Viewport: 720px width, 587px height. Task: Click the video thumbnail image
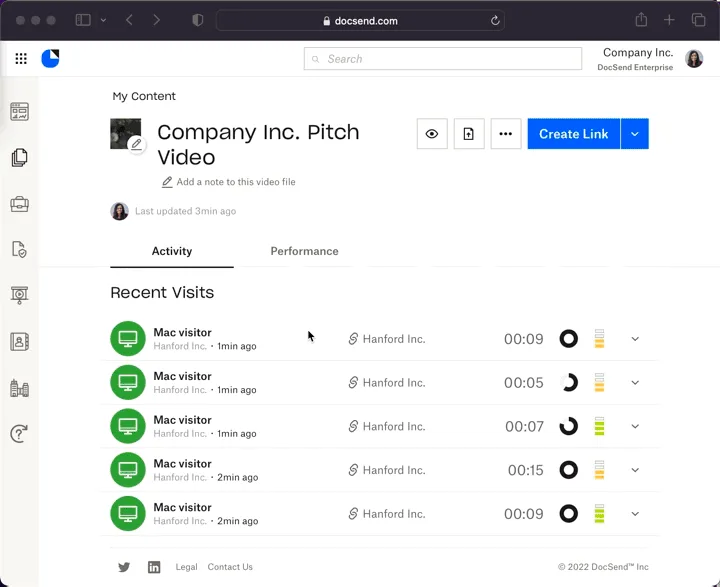(125, 134)
